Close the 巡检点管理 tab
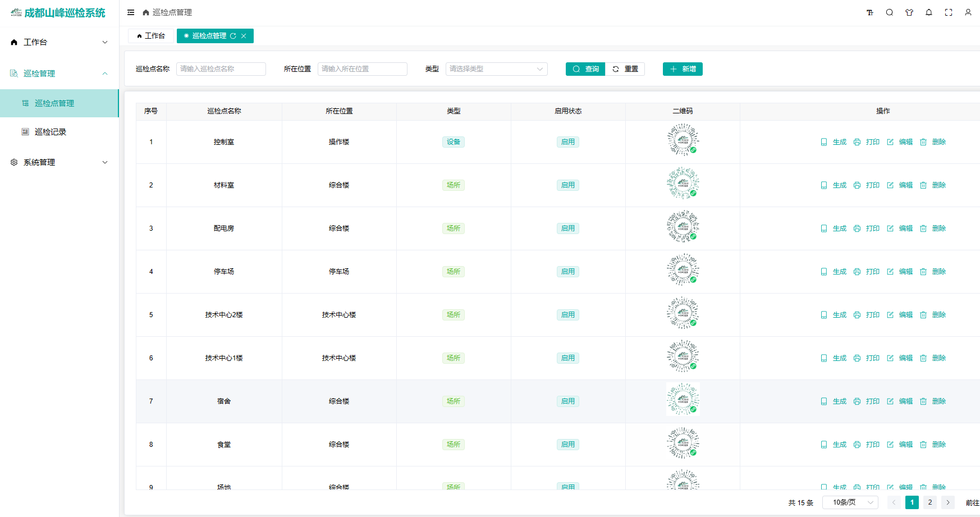This screenshot has width=980, height=517. 244,36
